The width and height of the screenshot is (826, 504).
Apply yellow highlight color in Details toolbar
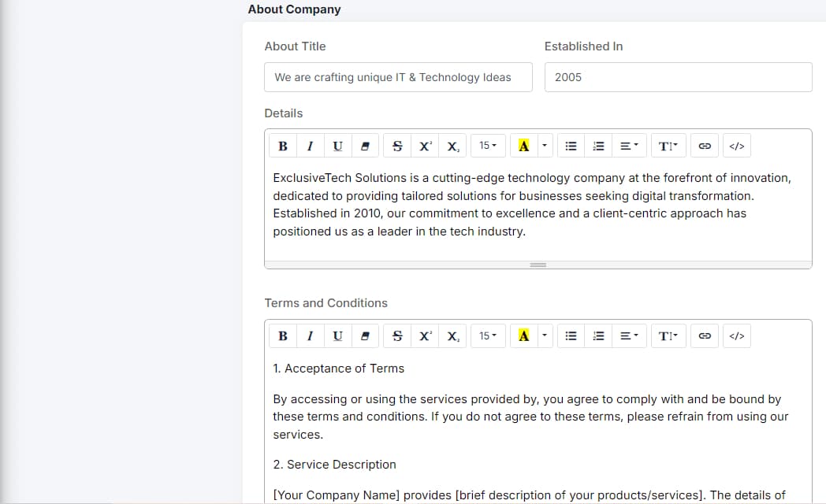tap(523, 146)
